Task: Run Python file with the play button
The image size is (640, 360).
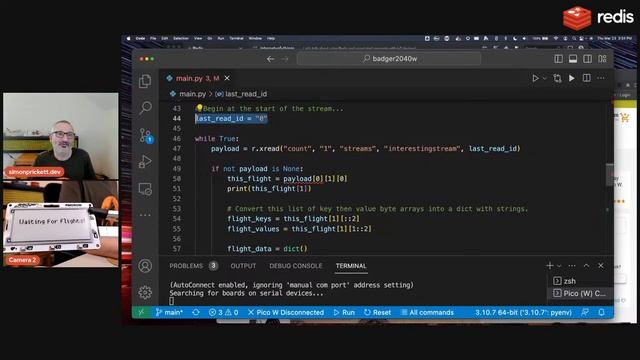Action: (x=535, y=78)
